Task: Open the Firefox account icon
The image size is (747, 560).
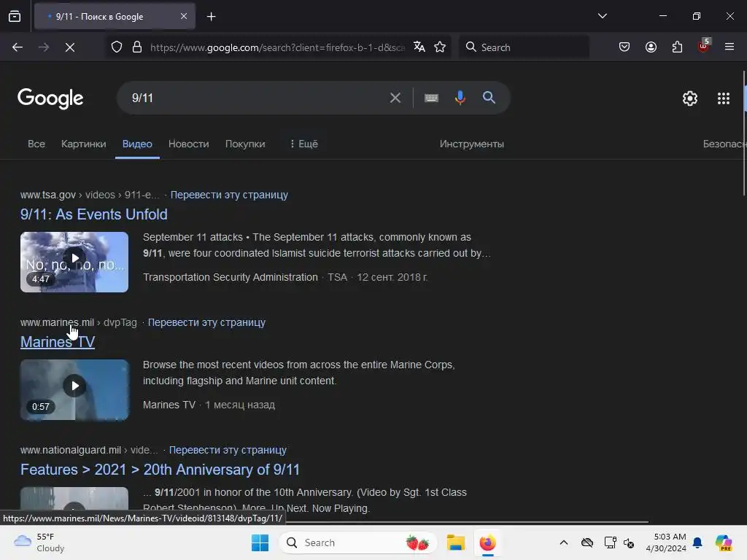Action: pos(651,47)
